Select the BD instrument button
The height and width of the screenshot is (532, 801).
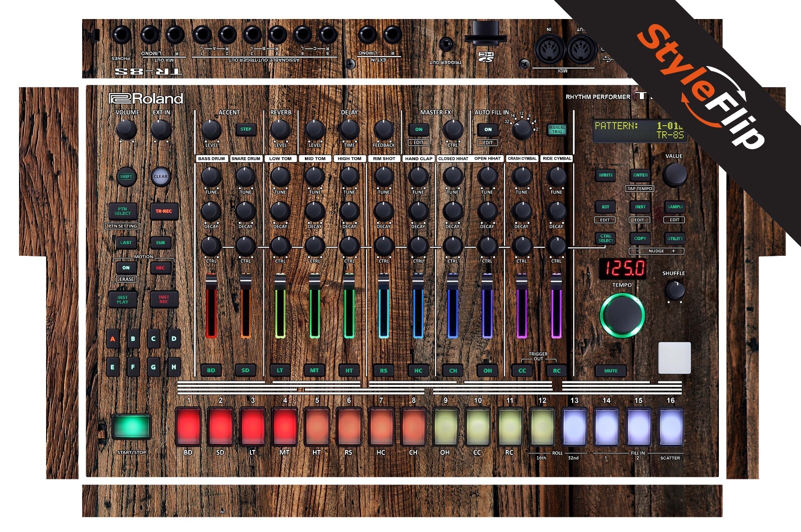click(211, 370)
